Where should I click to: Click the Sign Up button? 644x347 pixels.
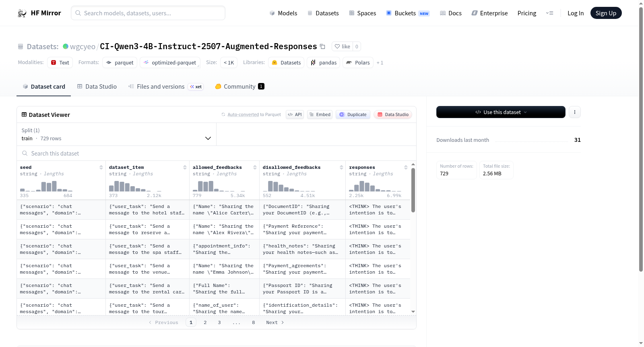[606, 13]
